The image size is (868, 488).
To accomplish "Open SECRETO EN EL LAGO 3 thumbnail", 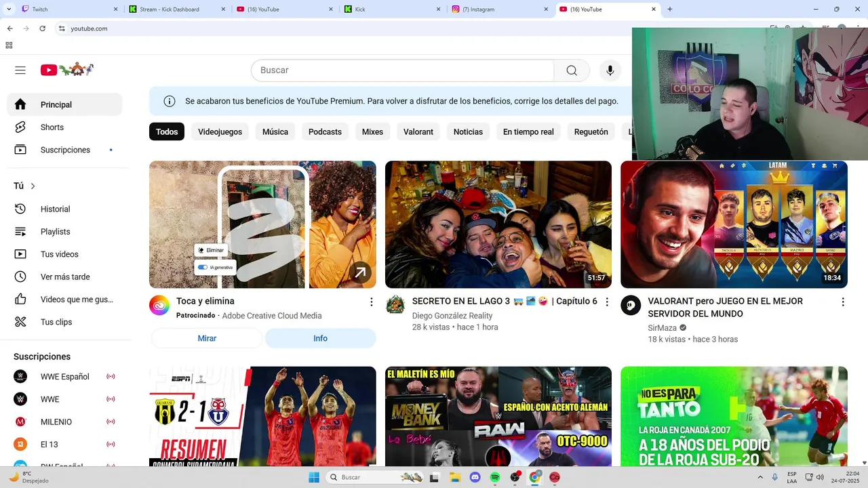I will coord(498,224).
